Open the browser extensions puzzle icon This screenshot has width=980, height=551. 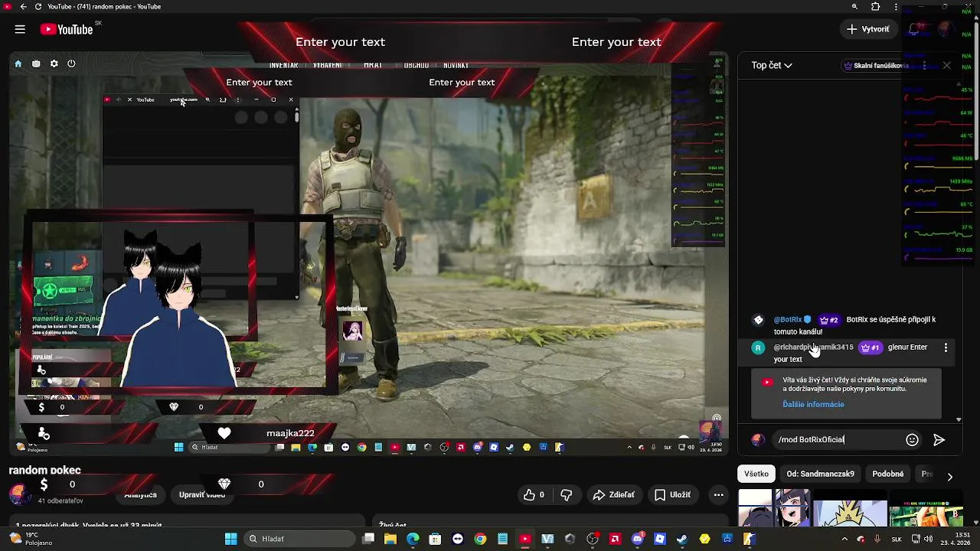876,7
